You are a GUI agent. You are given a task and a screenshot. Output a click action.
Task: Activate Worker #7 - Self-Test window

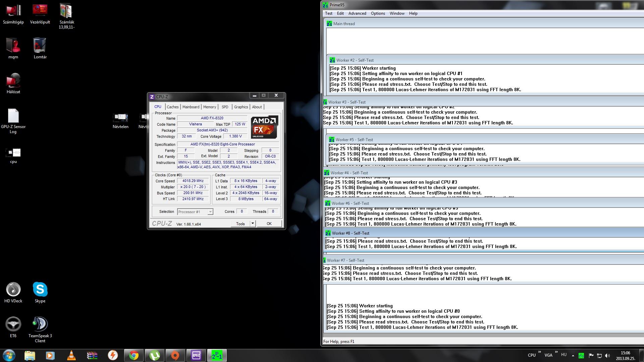483,260
